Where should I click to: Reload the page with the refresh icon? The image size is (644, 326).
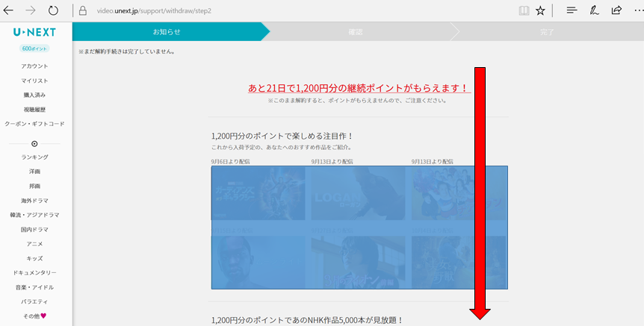pos(53,10)
